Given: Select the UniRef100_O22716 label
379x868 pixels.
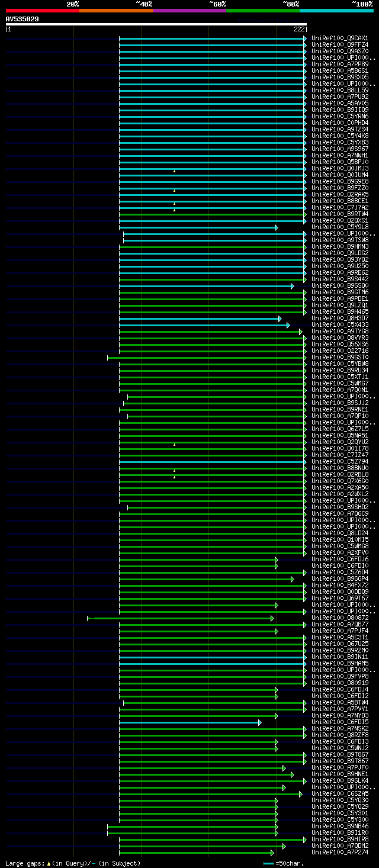Looking at the screenshot, I should pyautogui.click(x=340, y=351).
